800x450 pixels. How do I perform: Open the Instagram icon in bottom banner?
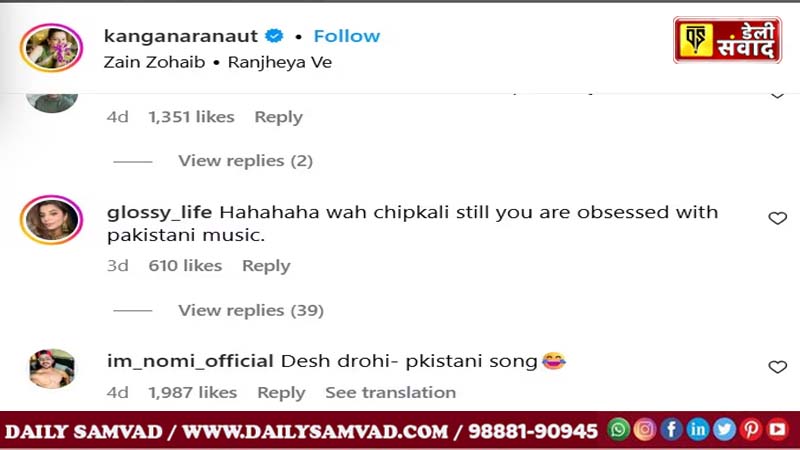click(645, 430)
